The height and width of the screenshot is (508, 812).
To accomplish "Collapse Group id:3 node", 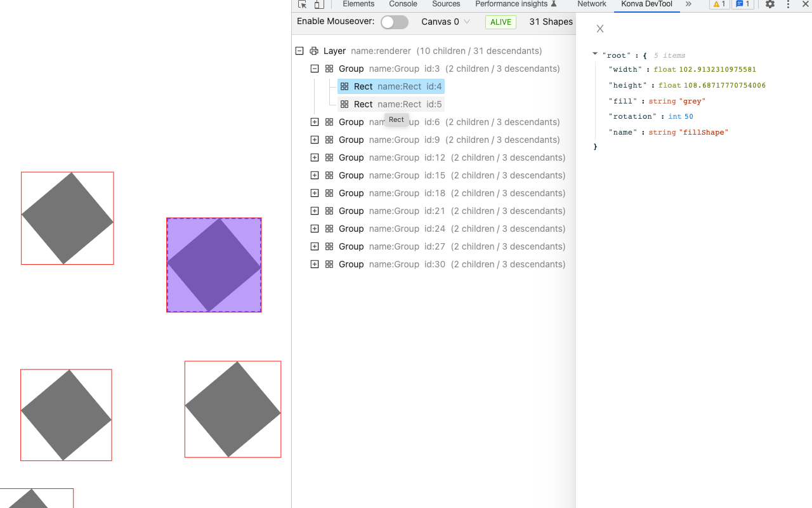I will pyautogui.click(x=315, y=69).
